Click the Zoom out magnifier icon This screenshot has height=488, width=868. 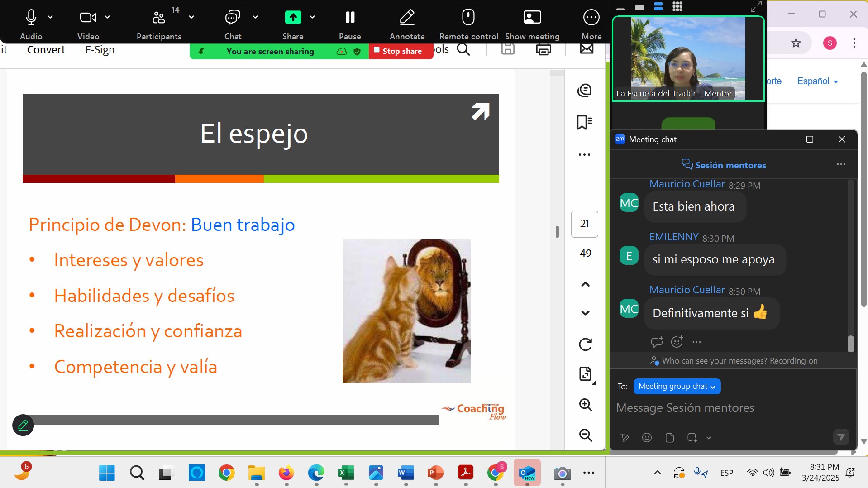pos(586,435)
